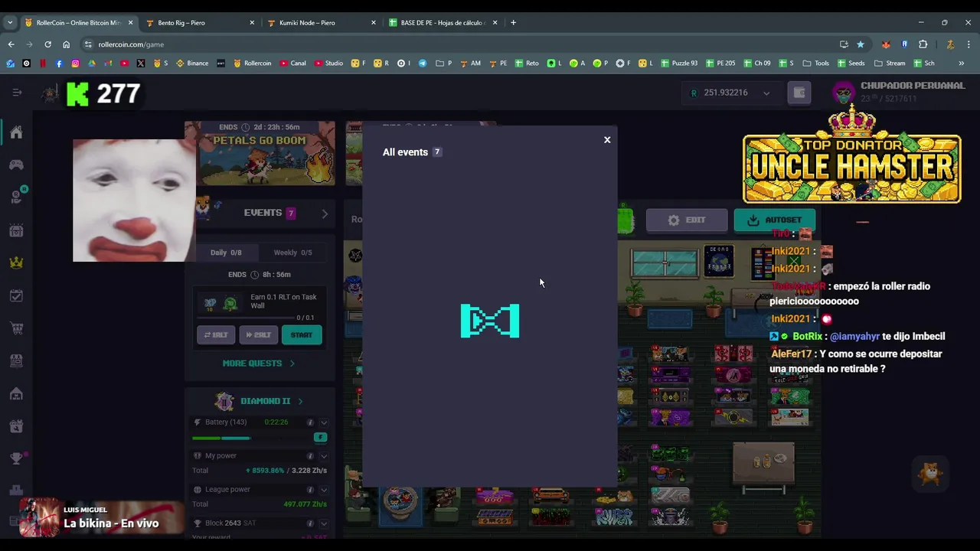Click the 1RLT swap quest button
Image resolution: width=980 pixels, height=551 pixels.
216,335
